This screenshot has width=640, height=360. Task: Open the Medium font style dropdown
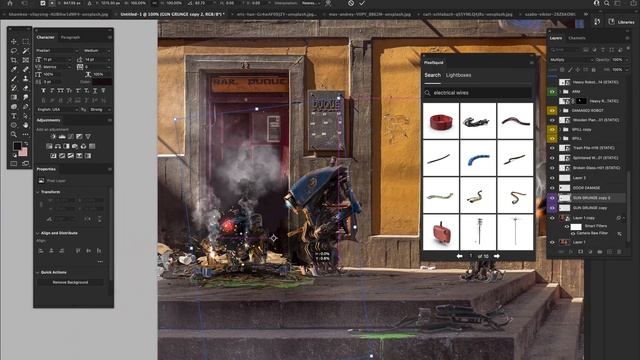pos(97,51)
